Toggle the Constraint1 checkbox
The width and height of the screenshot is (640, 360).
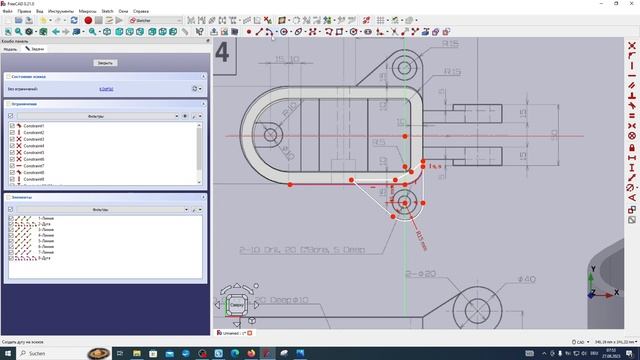pyautogui.click(x=12, y=126)
